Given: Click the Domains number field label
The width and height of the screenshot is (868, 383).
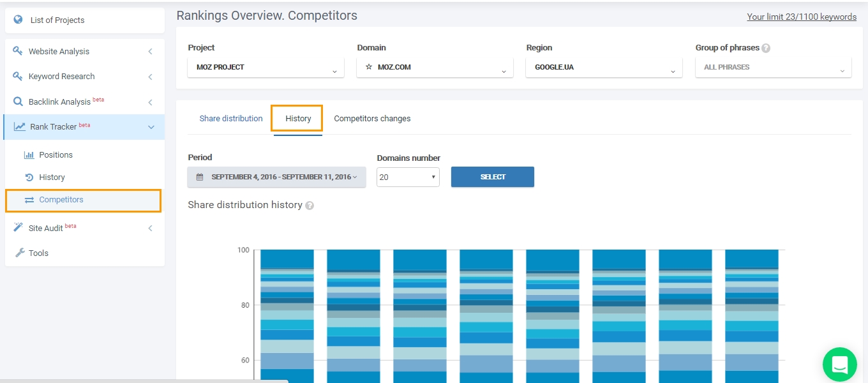Looking at the screenshot, I should pyautogui.click(x=408, y=158).
